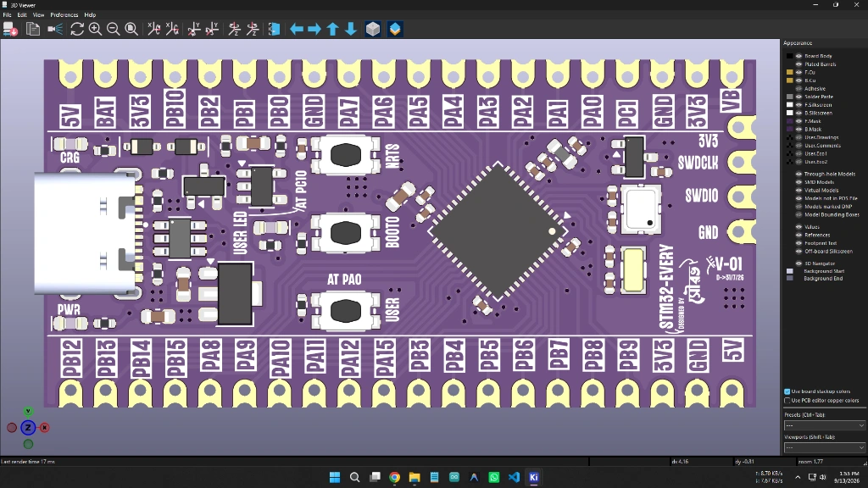Enable Use PCB editor copper colors

tap(787, 400)
